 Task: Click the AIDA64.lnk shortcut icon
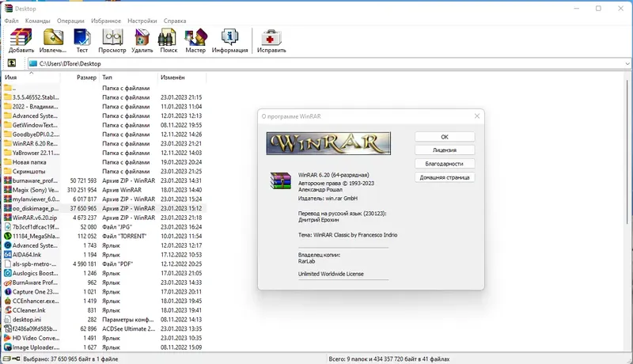(x=8, y=255)
